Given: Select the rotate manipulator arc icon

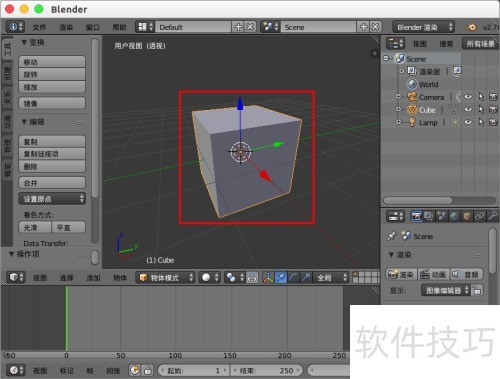Looking at the screenshot, I should [293, 277].
